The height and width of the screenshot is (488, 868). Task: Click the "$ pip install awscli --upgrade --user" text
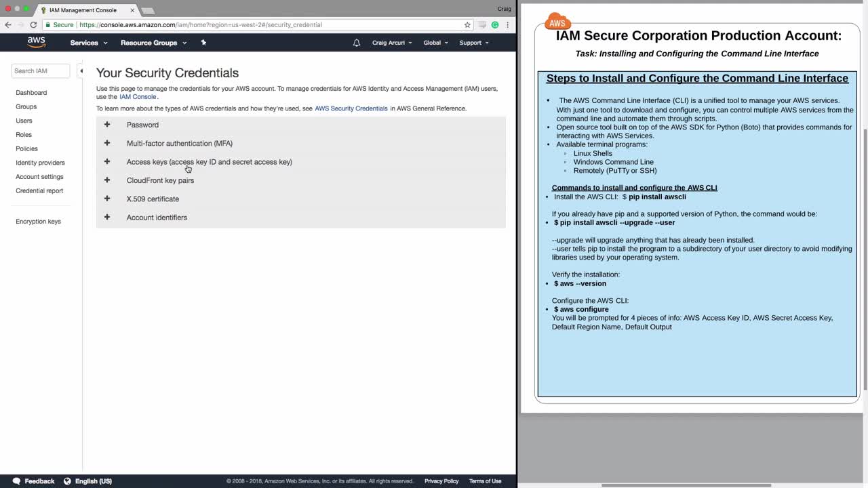click(614, 222)
